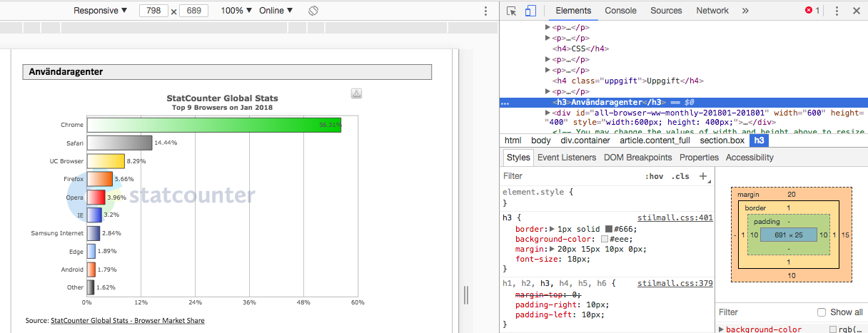The image size is (868, 333).
Task: Open the Accessibility sub-tab
Action: click(750, 158)
